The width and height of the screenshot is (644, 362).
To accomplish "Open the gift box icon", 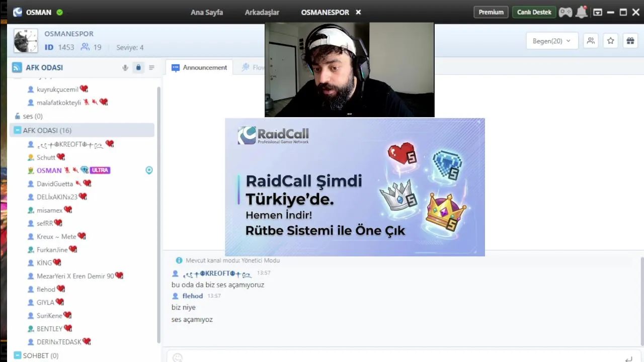I will (x=630, y=41).
